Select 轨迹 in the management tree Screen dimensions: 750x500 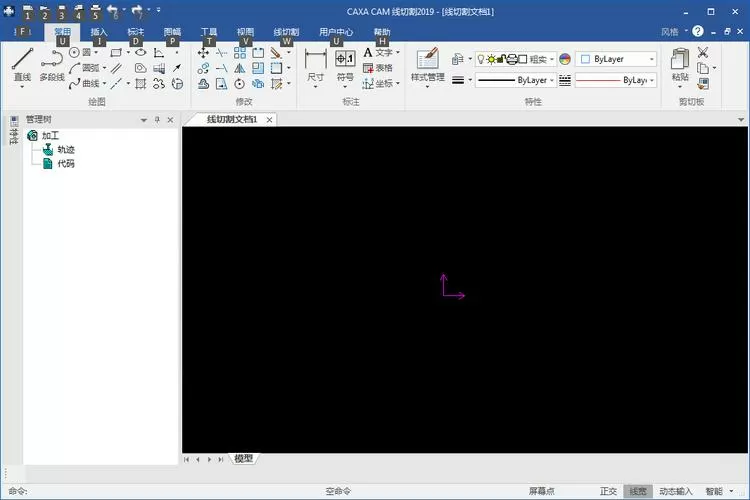tap(65, 149)
